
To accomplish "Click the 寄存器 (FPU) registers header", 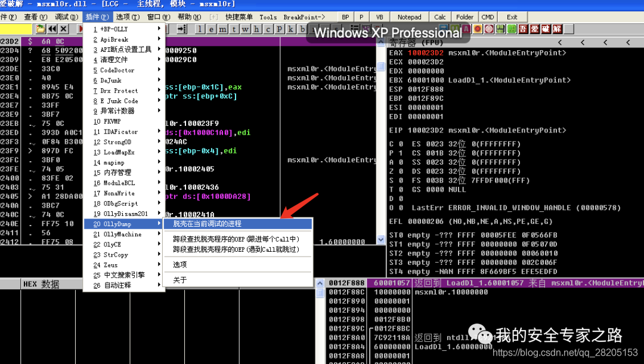I will point(416,43).
